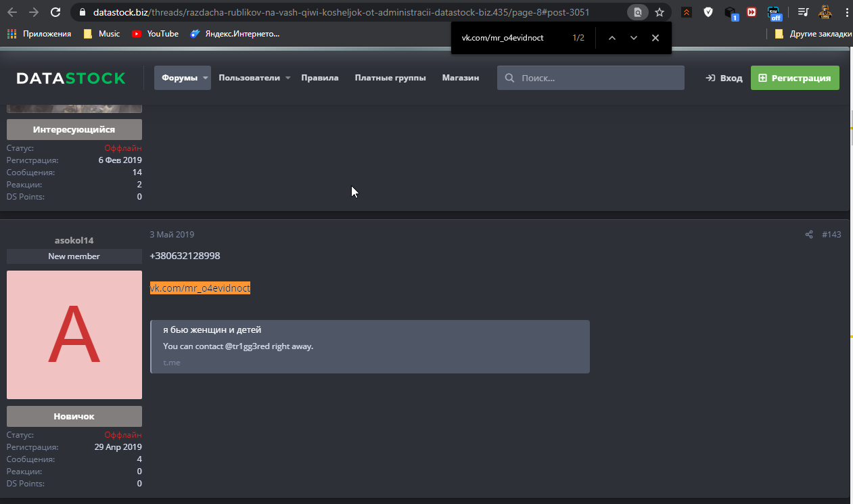This screenshot has width=853, height=504.
Task: Click the padlock site info icon
Action: [x=81, y=12]
